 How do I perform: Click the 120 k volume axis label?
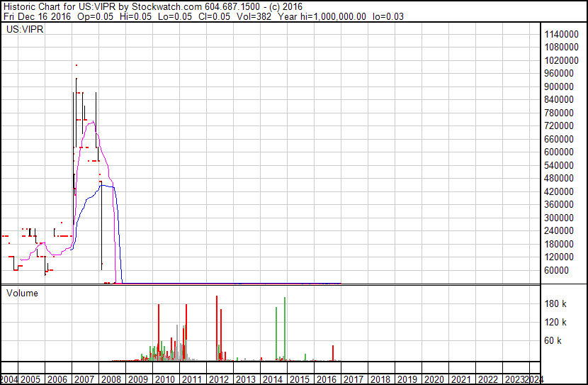(x=555, y=322)
